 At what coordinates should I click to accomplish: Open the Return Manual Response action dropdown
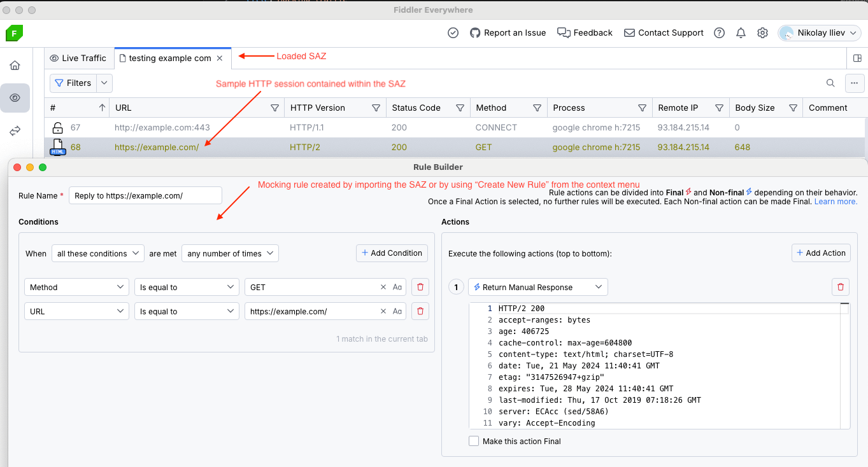point(537,287)
